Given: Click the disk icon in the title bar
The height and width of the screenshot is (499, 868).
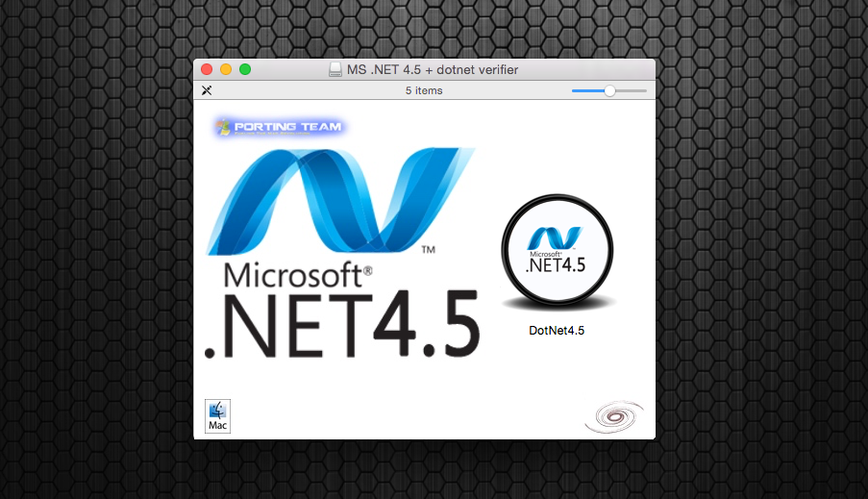Looking at the screenshot, I should (x=335, y=70).
